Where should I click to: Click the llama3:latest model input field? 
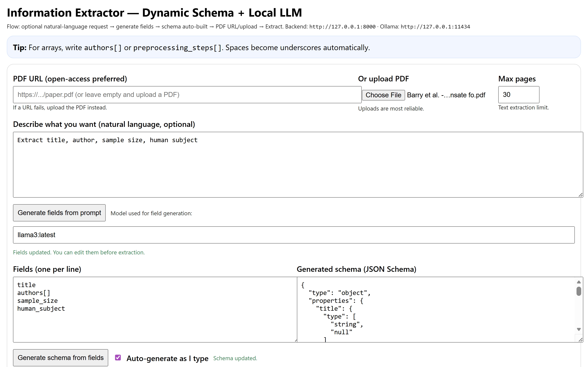(x=294, y=235)
